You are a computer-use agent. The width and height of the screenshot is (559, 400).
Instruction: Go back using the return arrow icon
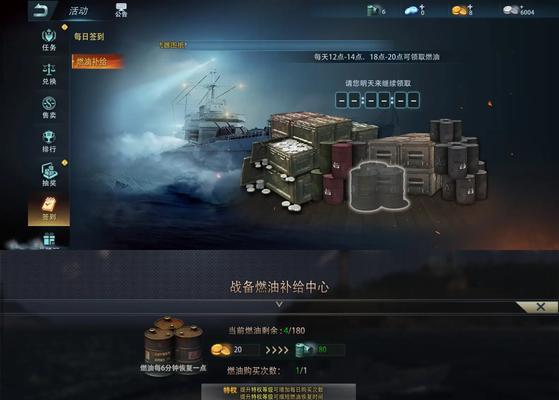pos(41,11)
